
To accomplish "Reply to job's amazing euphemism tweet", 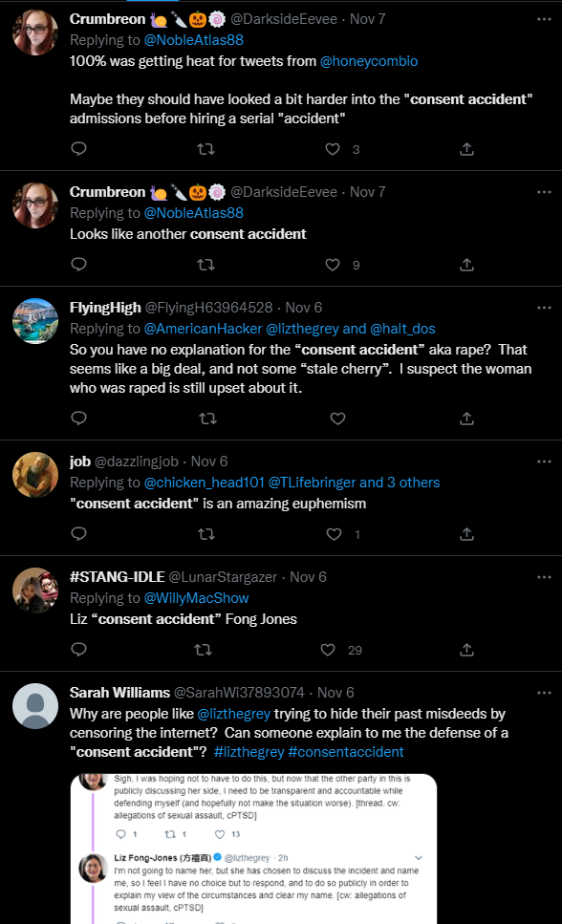I will 78,533.
